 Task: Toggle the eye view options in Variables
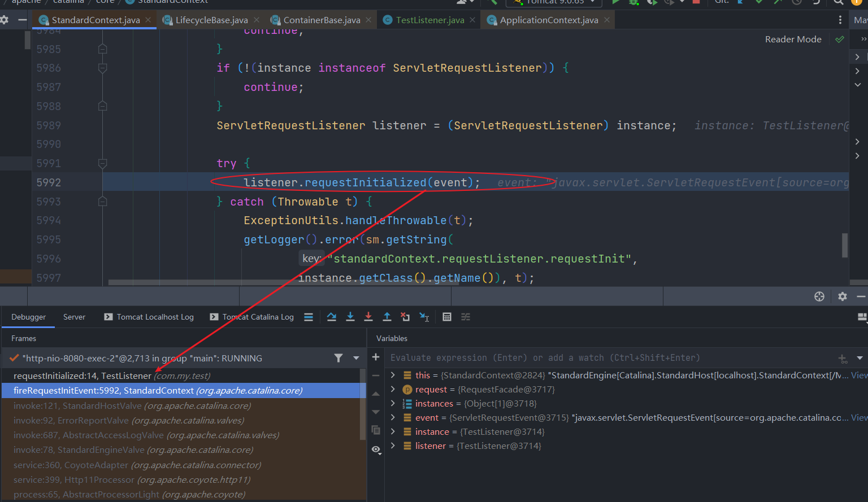pos(376,449)
